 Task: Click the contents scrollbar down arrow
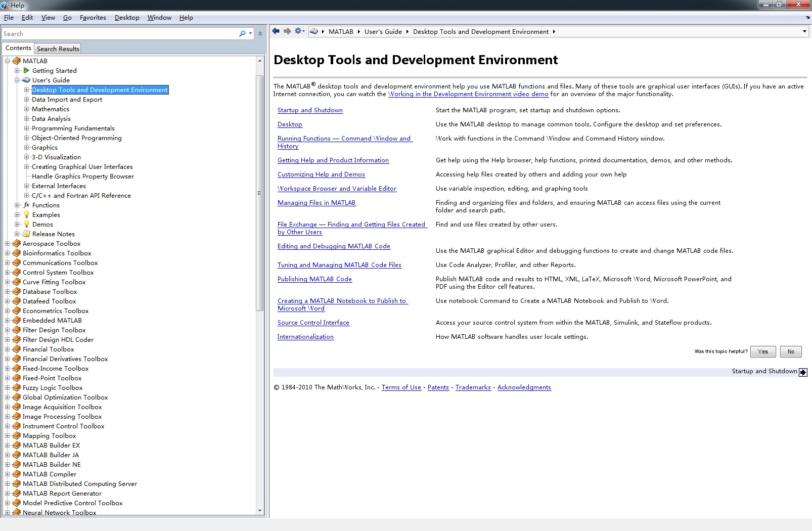click(x=260, y=510)
